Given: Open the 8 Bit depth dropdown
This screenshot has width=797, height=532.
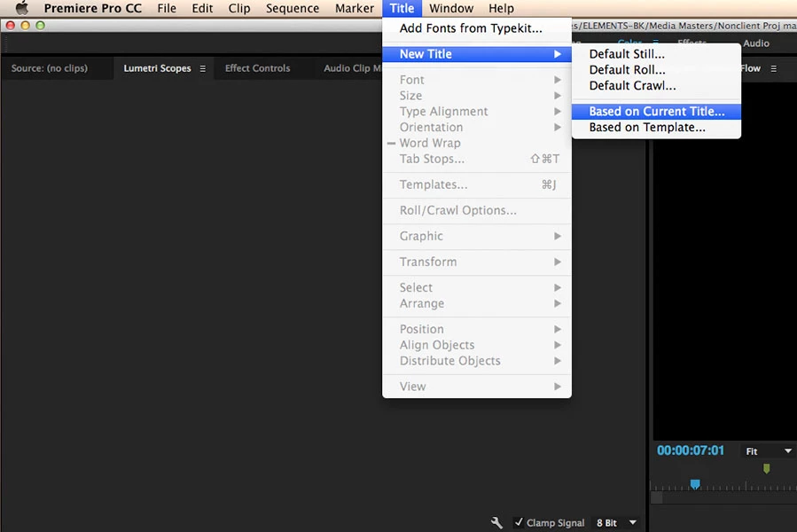Looking at the screenshot, I should [616, 523].
